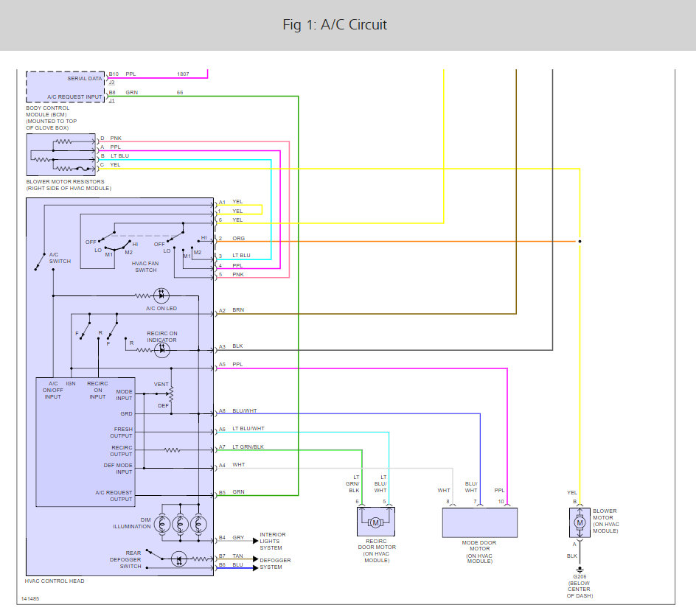Screen dimensions: 696x616
Task: Click the A/C switch contact
Action: [40, 262]
